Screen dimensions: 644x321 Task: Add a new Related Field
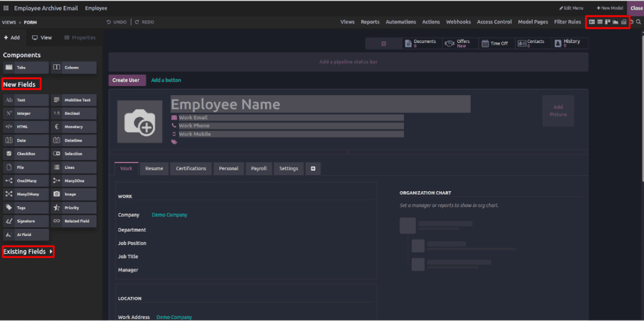click(x=73, y=221)
